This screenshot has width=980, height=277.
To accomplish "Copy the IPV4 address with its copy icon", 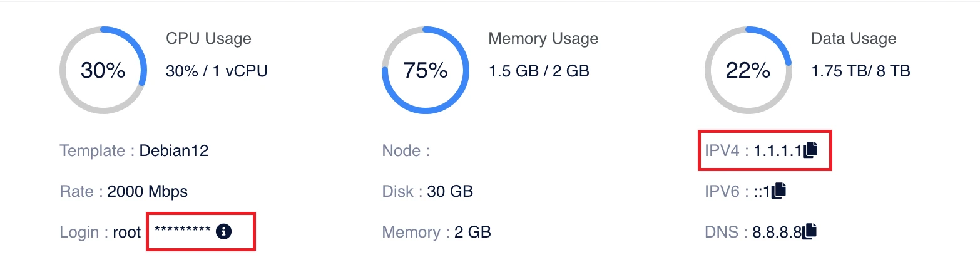I will click(x=810, y=150).
